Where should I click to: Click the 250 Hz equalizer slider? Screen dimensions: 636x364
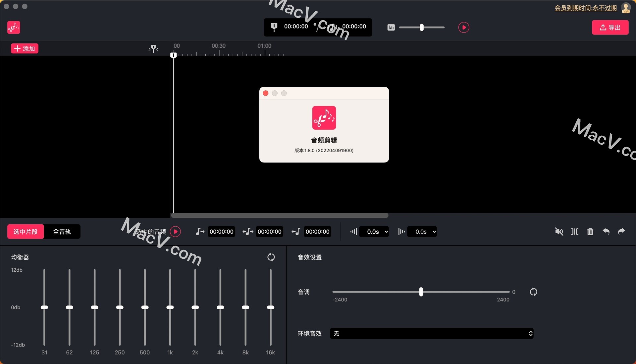120,307
